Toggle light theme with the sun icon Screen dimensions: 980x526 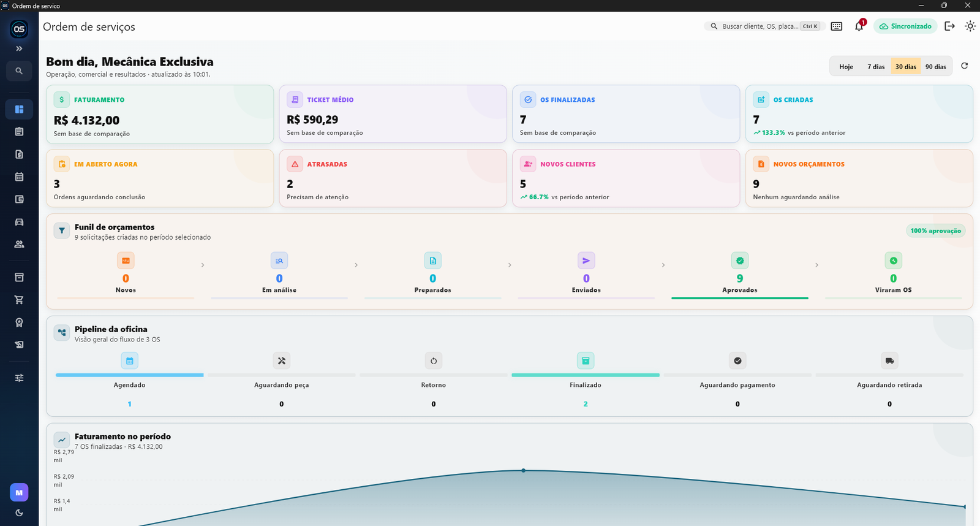[970, 26]
